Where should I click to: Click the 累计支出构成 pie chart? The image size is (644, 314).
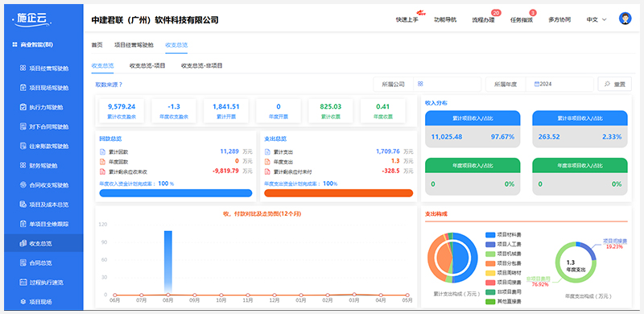tap(452, 258)
